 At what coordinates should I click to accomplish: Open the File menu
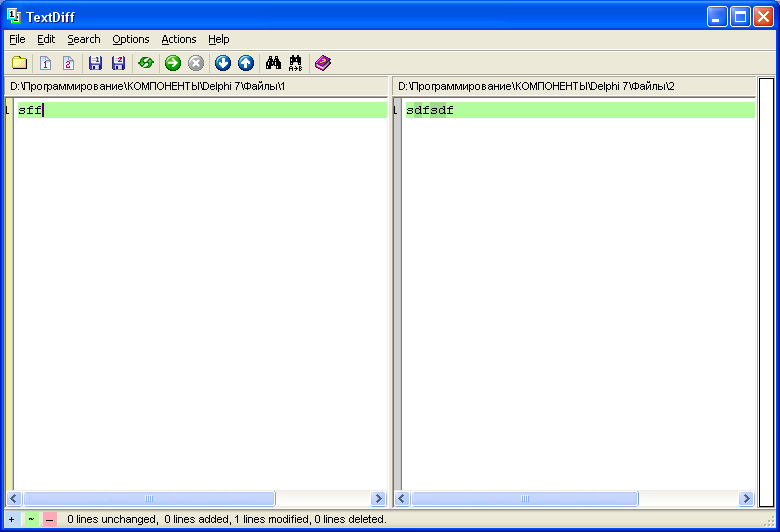[x=17, y=39]
